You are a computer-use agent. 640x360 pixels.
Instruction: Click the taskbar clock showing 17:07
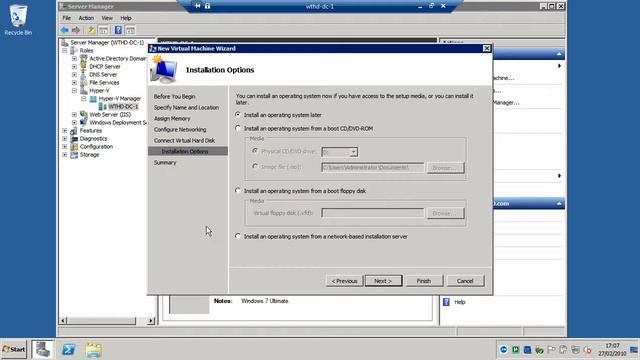point(612,349)
